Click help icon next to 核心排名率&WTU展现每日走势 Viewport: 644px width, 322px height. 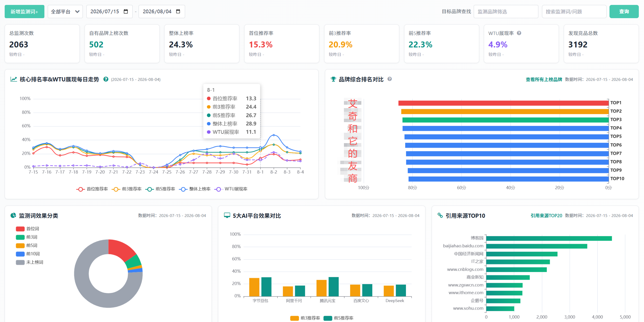106,79
